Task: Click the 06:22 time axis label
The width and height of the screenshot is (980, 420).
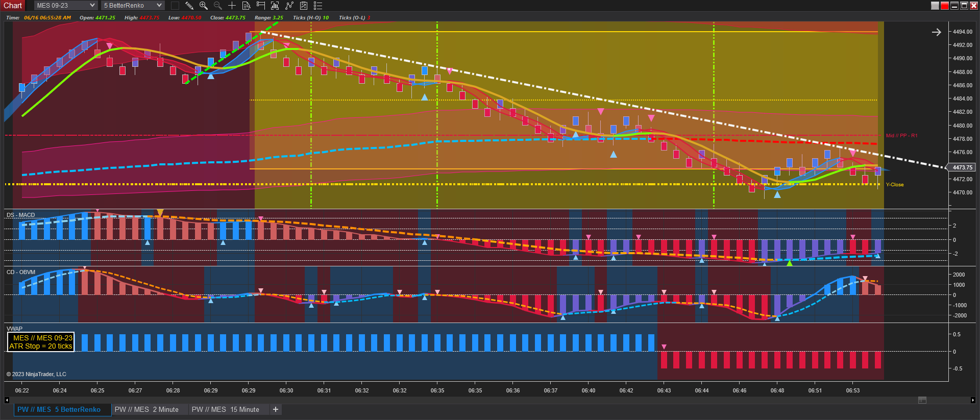Action: pos(22,390)
